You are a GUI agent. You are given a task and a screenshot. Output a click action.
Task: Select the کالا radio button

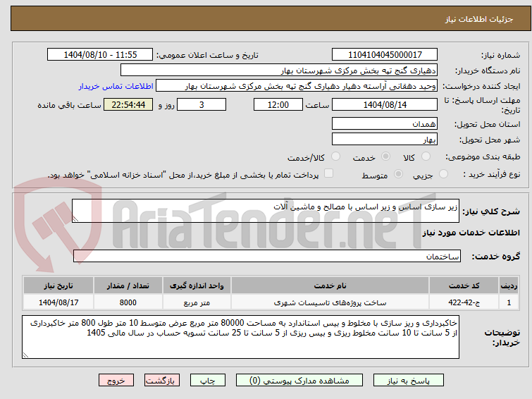[x=426, y=156]
